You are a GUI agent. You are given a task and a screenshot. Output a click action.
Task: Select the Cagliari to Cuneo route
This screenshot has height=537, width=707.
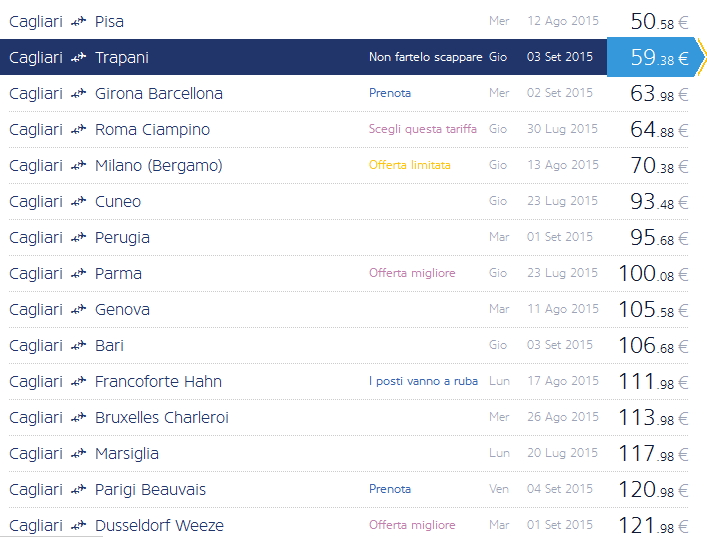(x=118, y=202)
